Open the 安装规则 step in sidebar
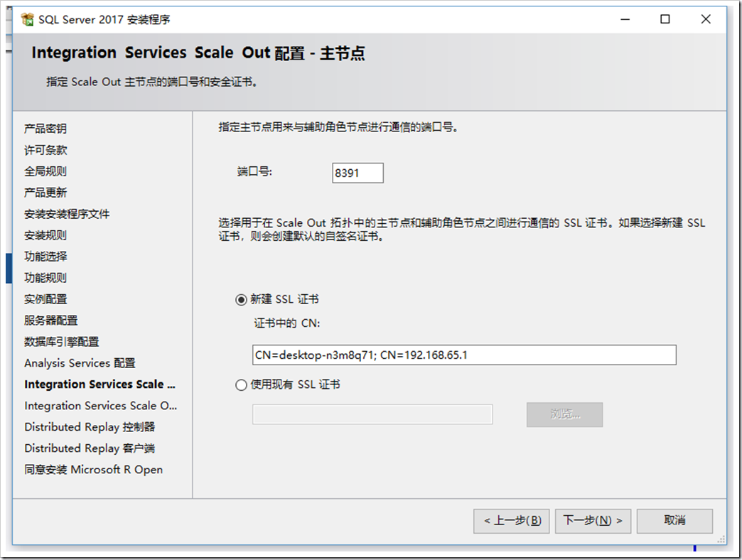Screen dimensions: 742x560 pyautogui.click(x=45, y=235)
